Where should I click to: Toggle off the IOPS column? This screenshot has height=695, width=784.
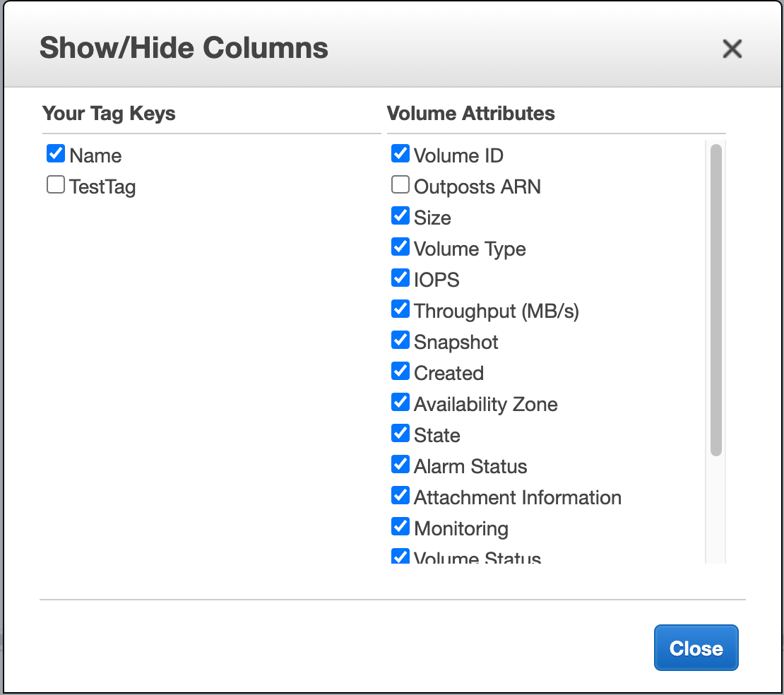[400, 278]
